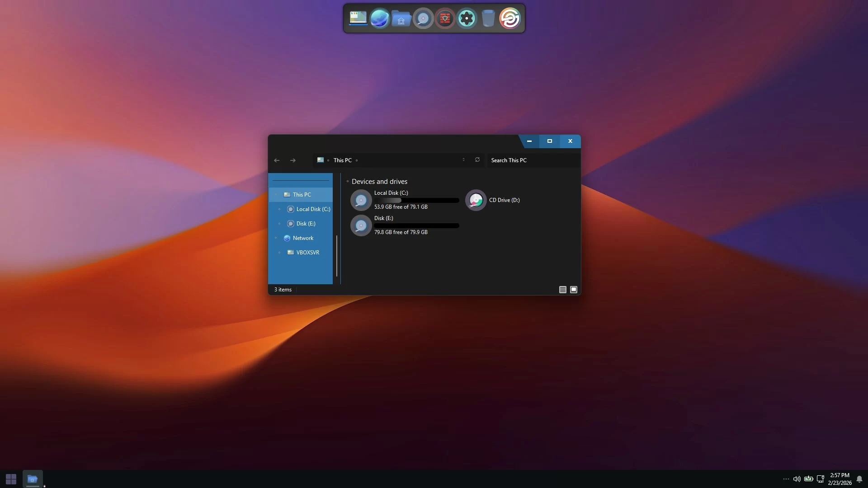
Task: Select Local Disk (C:) in the sidebar
Action: tap(301, 209)
